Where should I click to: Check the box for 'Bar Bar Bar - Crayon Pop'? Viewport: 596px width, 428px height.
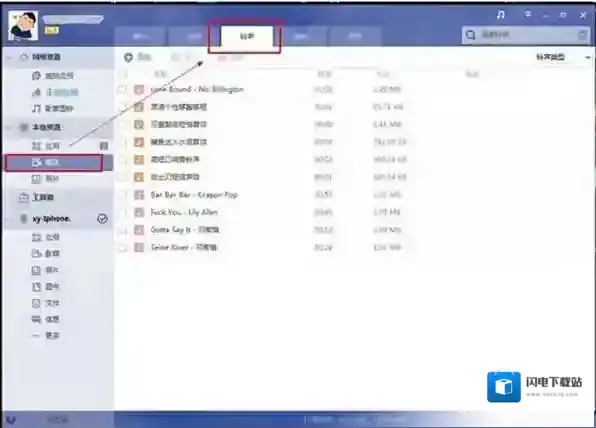click(123, 195)
